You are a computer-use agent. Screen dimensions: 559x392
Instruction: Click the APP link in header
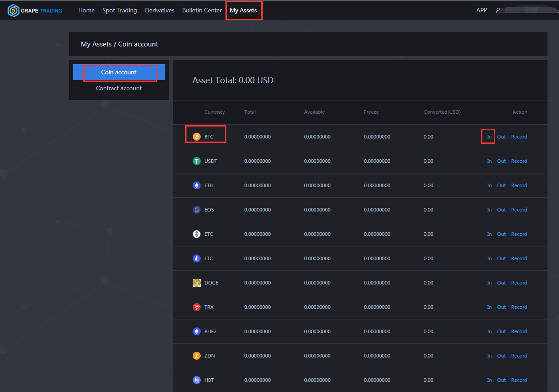coord(481,10)
